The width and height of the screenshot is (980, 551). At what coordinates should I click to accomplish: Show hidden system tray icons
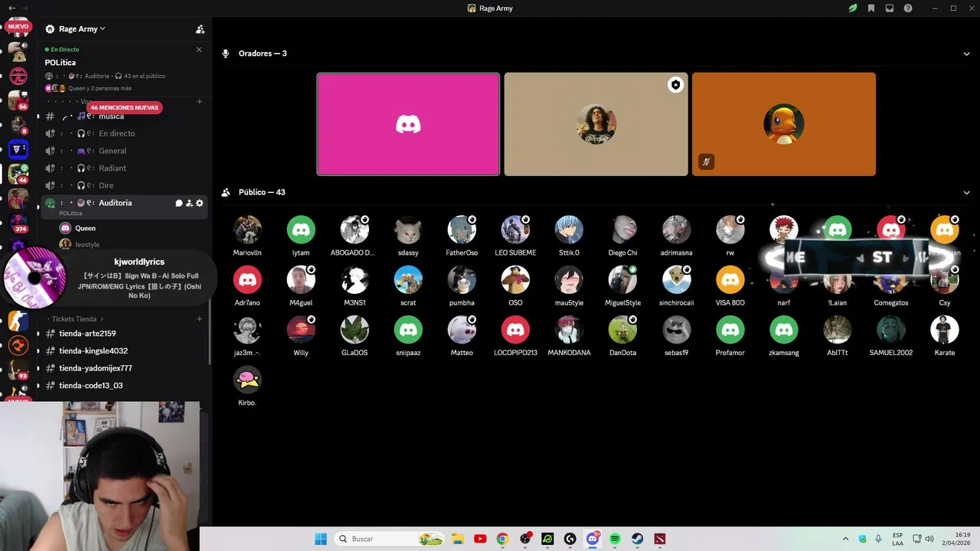point(845,539)
